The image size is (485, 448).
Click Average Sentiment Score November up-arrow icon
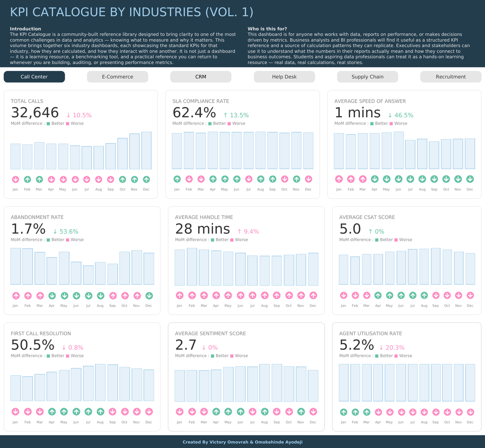point(301,412)
